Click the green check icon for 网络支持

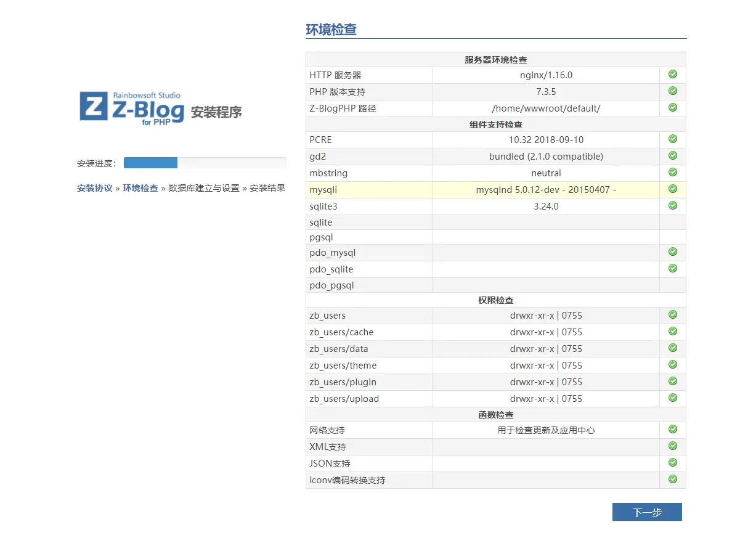pos(673,429)
